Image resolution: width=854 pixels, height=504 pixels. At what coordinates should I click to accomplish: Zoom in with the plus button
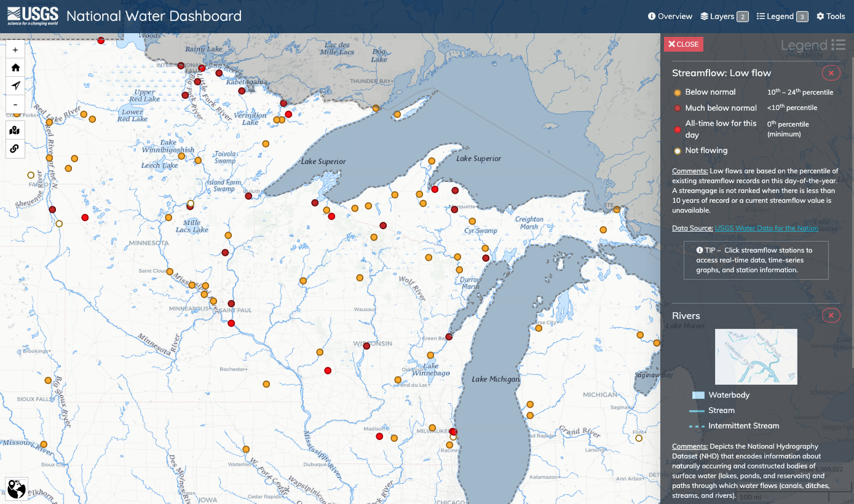point(15,50)
